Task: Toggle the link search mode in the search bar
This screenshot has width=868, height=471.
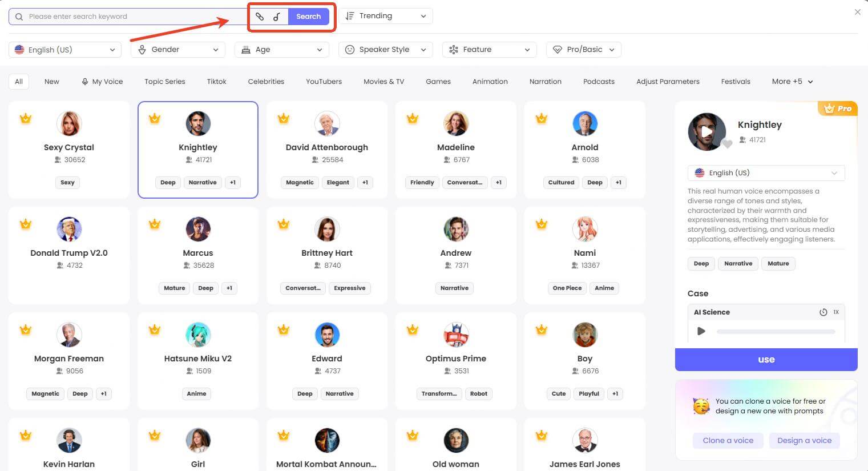Action: coord(260,17)
